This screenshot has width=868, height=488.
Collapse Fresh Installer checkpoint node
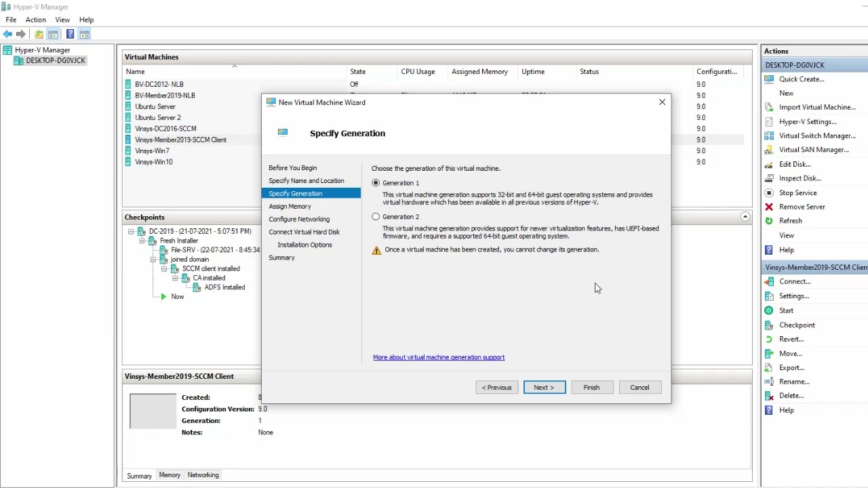click(x=142, y=241)
